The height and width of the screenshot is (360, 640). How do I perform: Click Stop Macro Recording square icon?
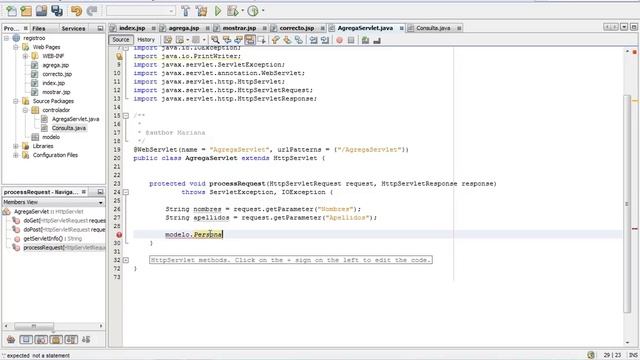pos(351,40)
